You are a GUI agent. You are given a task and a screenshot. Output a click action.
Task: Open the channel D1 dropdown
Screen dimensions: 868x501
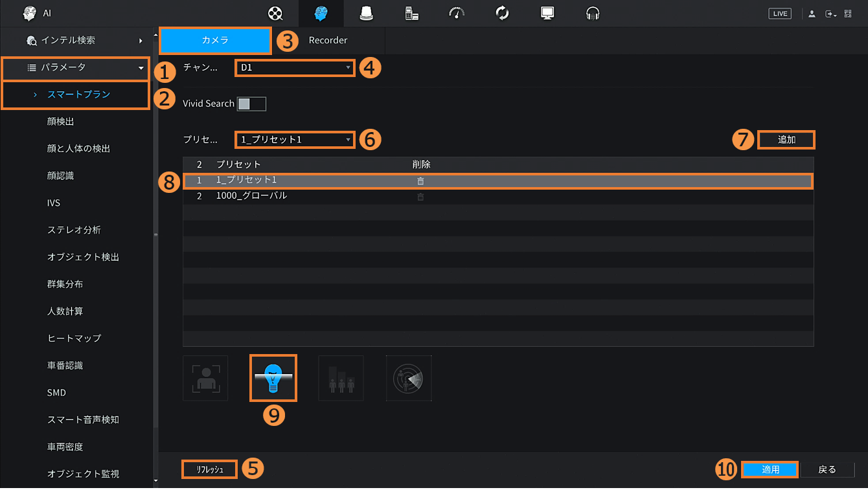point(295,67)
